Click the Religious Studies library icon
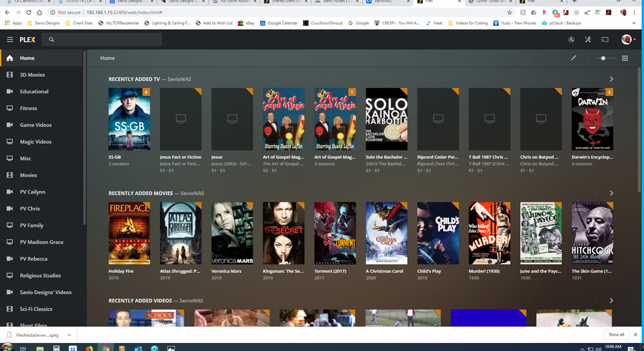The width and height of the screenshot is (644, 351). 10,276
